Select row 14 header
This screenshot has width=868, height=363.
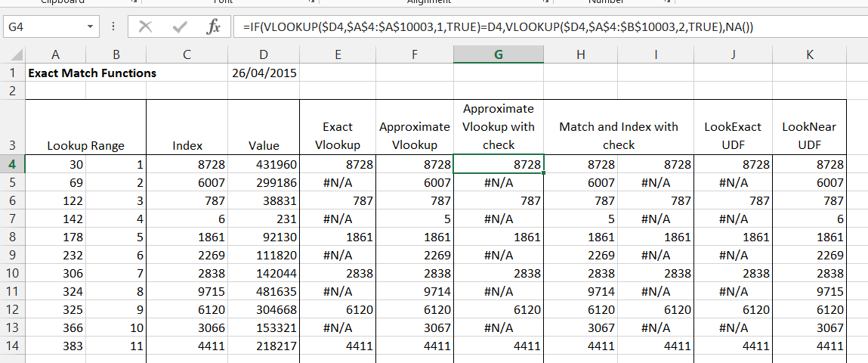click(x=13, y=346)
